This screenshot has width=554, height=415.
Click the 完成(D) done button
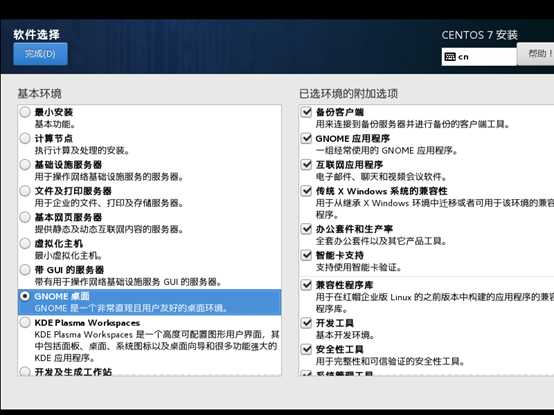pyautogui.click(x=40, y=54)
